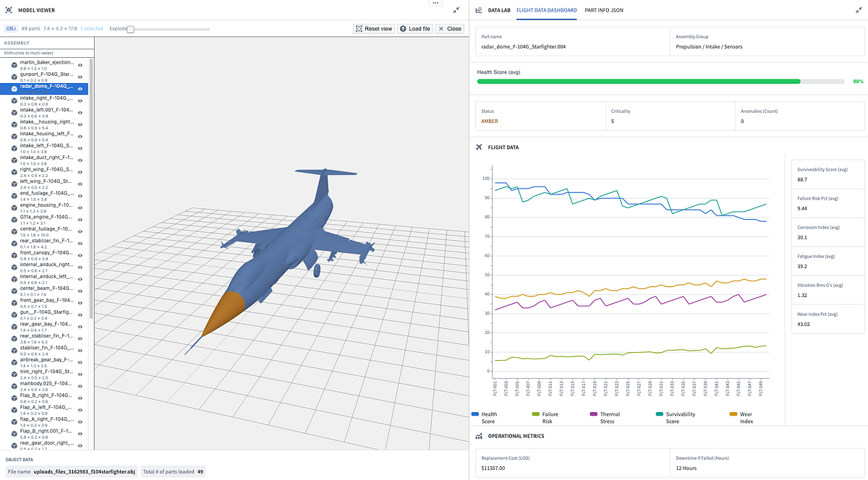Click the cube icon beside Flap_A_left part
Image resolution: width=868 pixels, height=480 pixels.
coord(14,410)
